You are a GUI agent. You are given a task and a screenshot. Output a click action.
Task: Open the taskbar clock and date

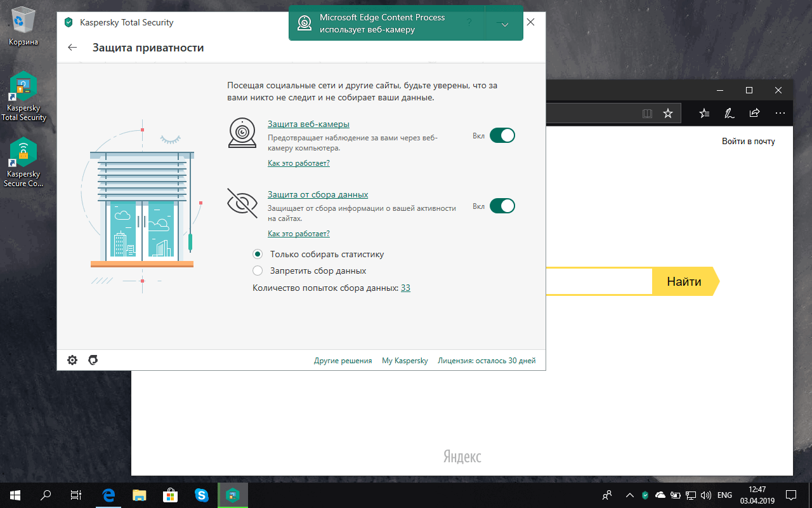[x=757, y=495]
